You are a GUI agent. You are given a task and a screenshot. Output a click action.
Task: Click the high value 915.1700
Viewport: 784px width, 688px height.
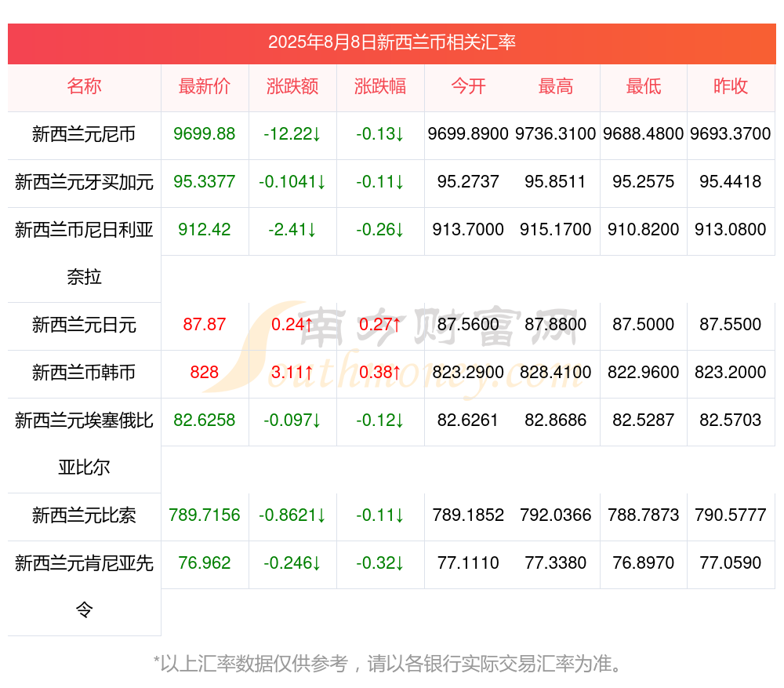pos(556,229)
